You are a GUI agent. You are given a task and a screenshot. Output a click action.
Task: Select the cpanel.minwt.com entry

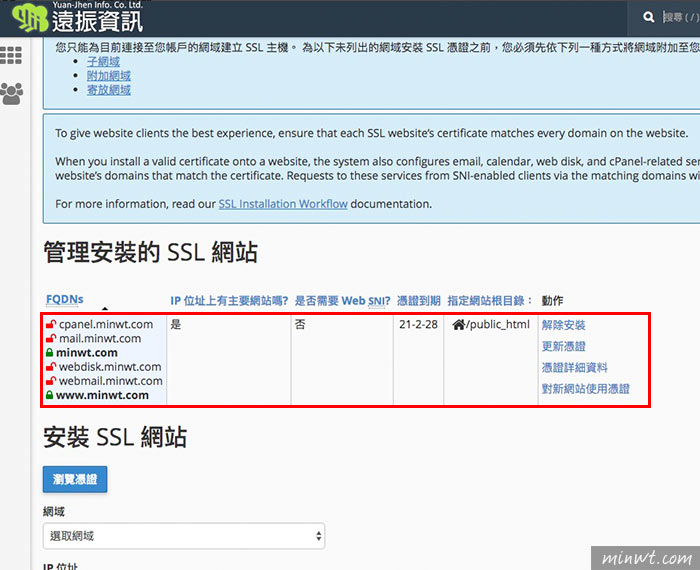pos(106,325)
